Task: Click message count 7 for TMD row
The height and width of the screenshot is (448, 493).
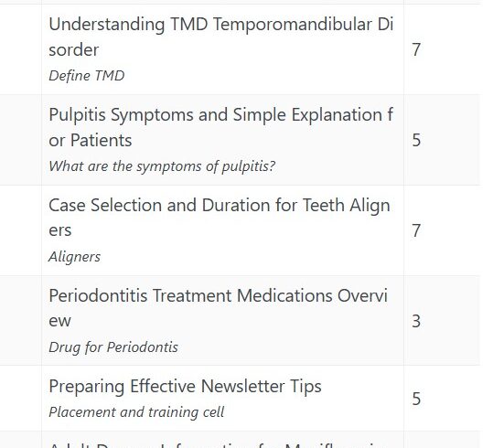Action: click(x=416, y=49)
